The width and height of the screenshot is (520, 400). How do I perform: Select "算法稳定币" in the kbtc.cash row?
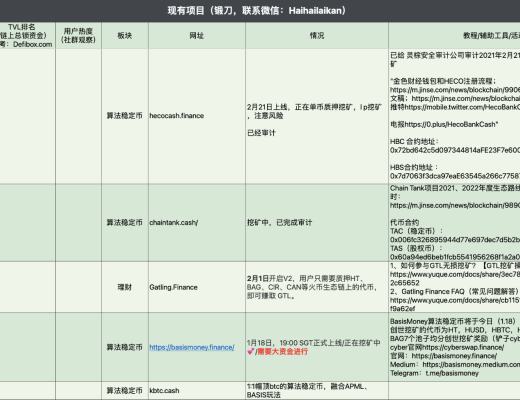tap(124, 390)
